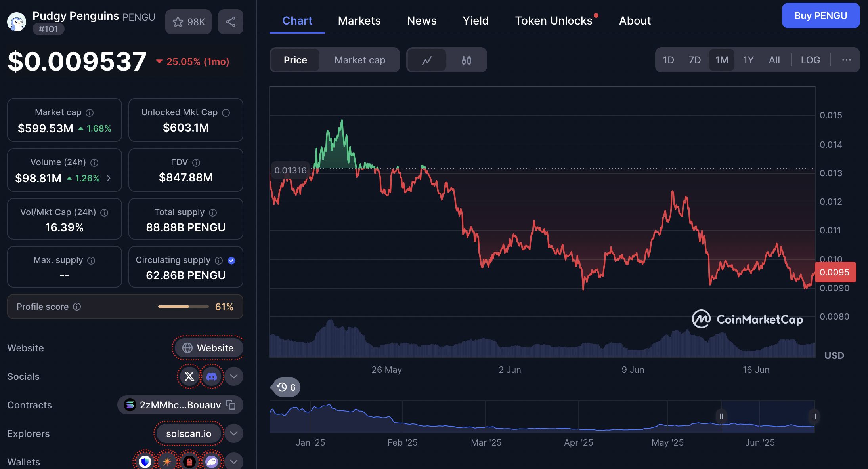Show info for Volume (24h)
868x469 pixels.
tap(94, 163)
